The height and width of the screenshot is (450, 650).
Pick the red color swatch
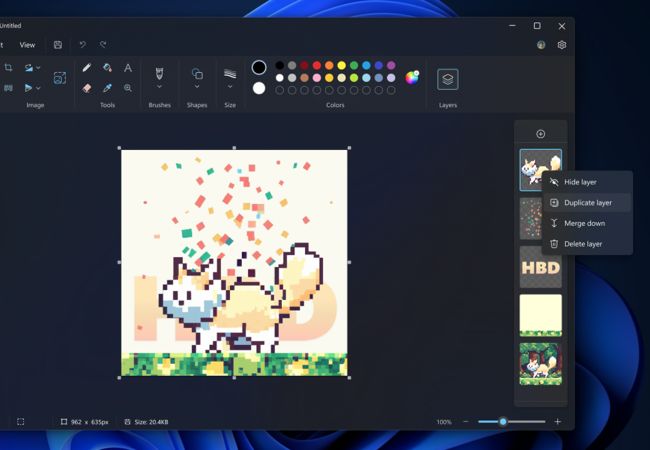pos(317,65)
